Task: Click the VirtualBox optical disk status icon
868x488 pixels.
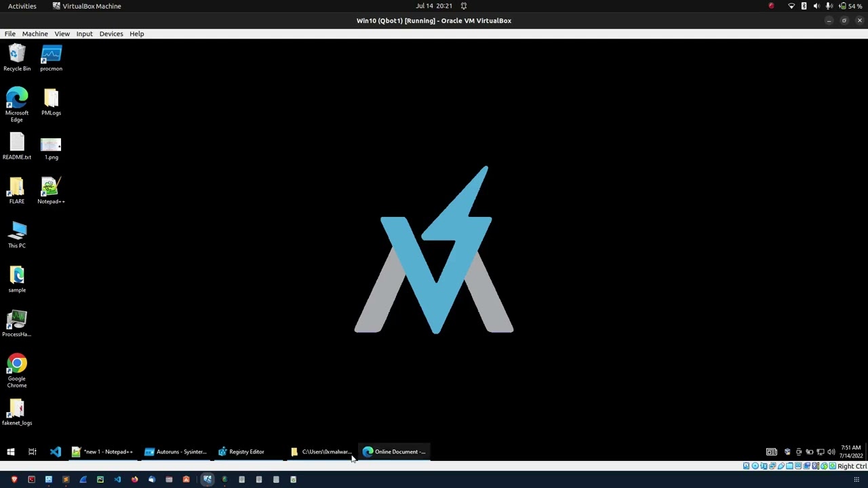Action: [755, 466]
